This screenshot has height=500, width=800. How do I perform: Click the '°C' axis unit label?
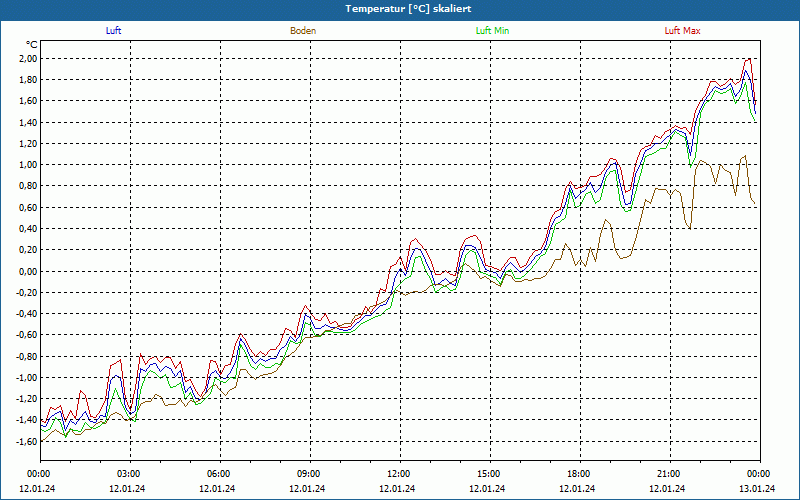(32, 45)
